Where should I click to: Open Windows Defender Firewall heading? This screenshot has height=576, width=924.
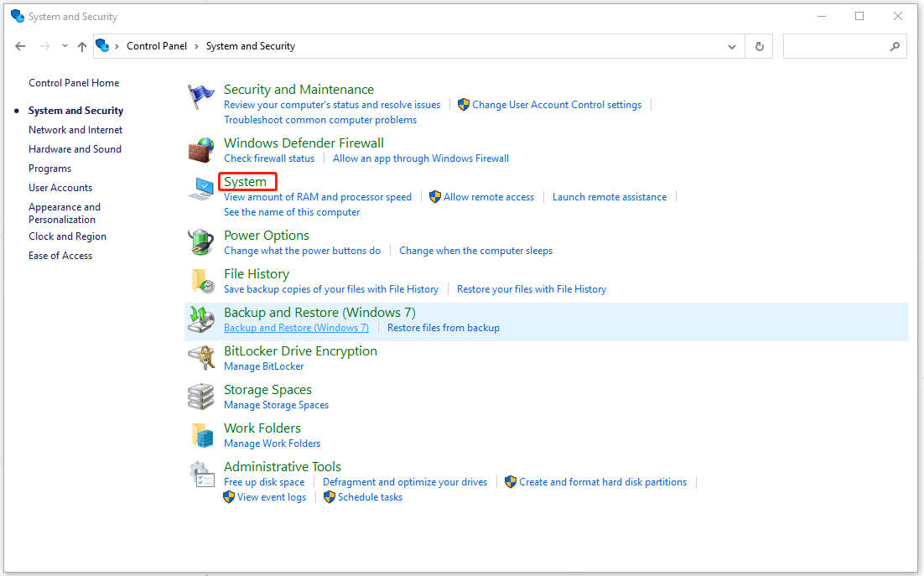304,143
